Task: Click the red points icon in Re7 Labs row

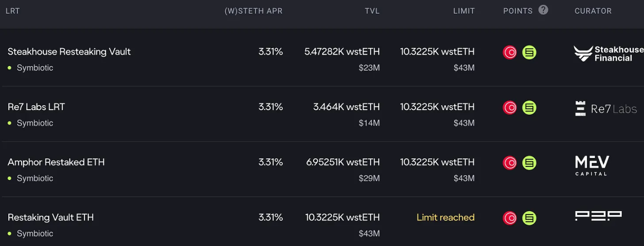Action: (510, 107)
